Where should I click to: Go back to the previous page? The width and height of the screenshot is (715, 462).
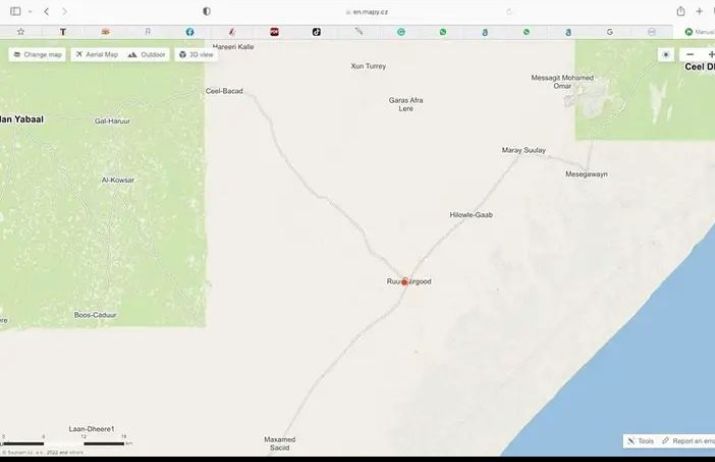pyautogui.click(x=47, y=11)
